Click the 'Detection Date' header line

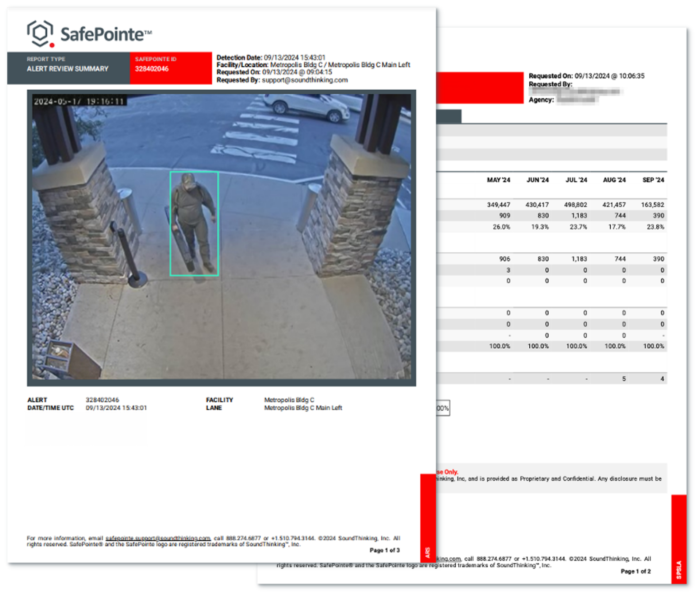click(x=271, y=58)
